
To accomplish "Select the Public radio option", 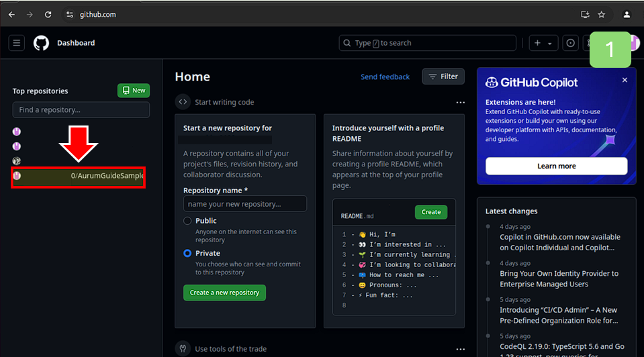I will [x=187, y=221].
